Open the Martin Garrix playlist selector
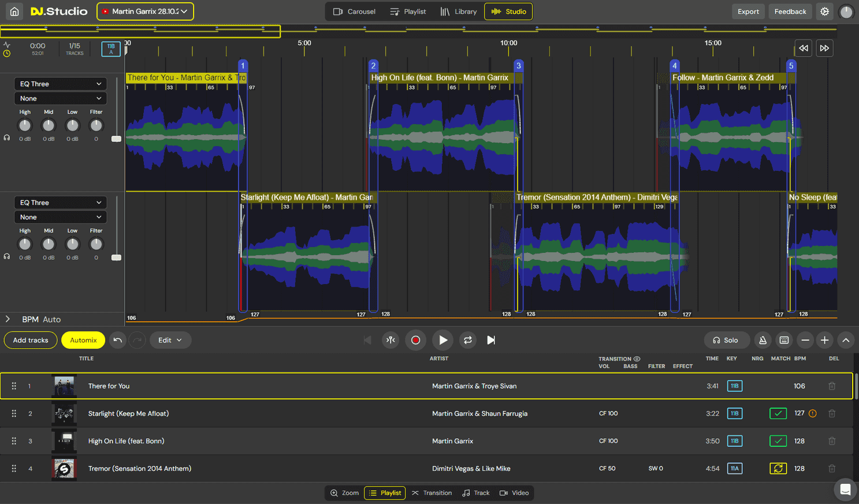 [144, 11]
